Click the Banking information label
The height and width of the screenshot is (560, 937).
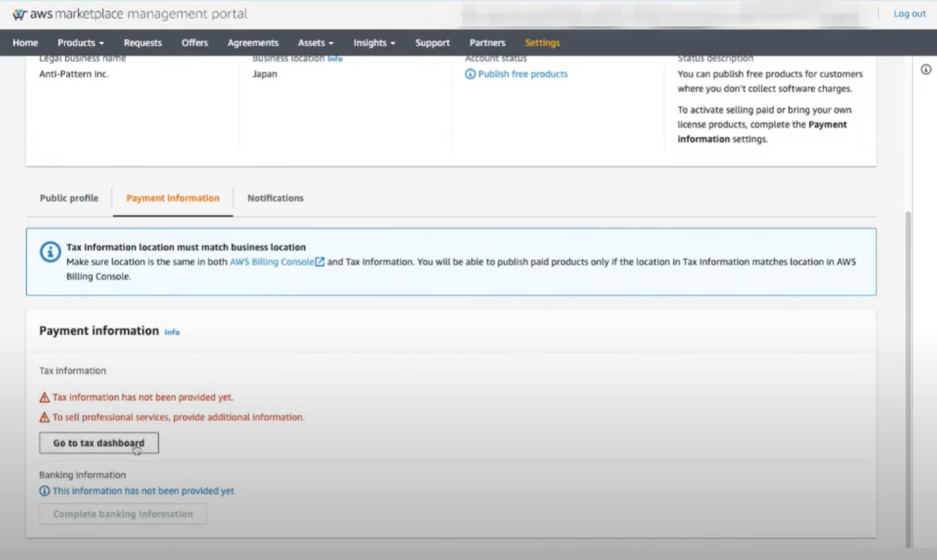pyautogui.click(x=82, y=475)
